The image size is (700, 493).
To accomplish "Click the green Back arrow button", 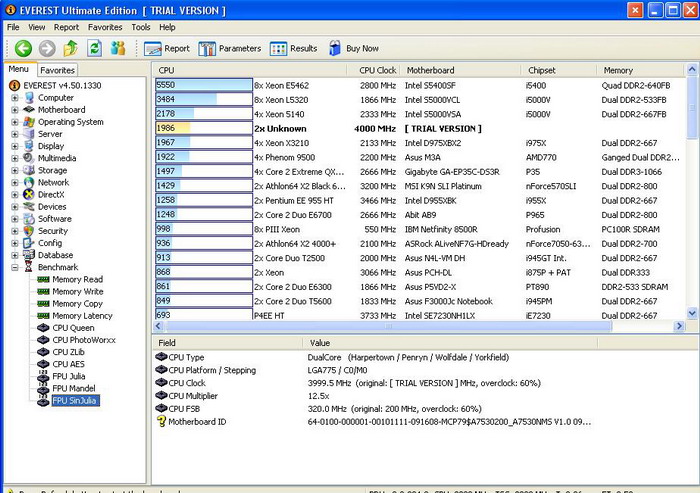I will (x=23, y=48).
